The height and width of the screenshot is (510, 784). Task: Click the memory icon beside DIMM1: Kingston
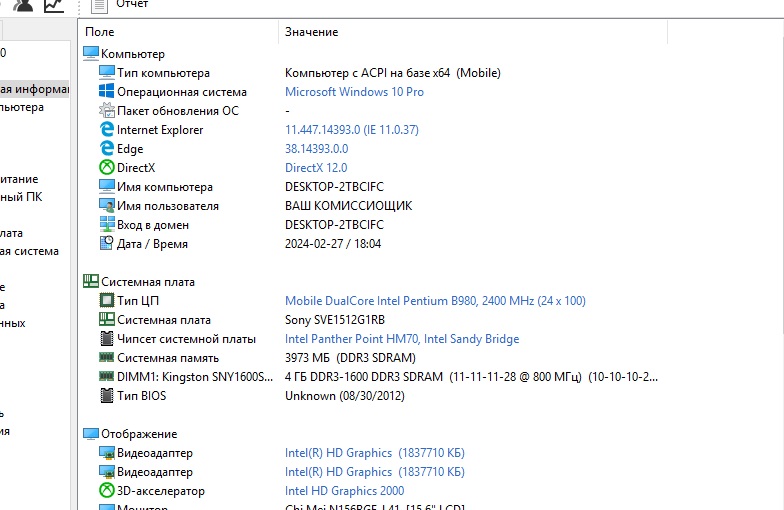tap(106, 376)
